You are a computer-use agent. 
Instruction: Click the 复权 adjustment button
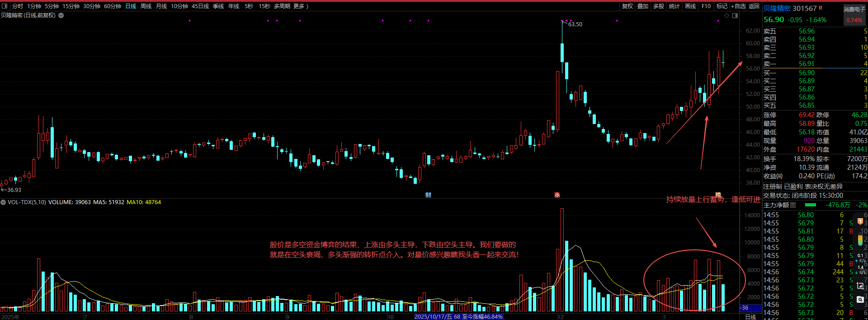[x=627, y=6]
